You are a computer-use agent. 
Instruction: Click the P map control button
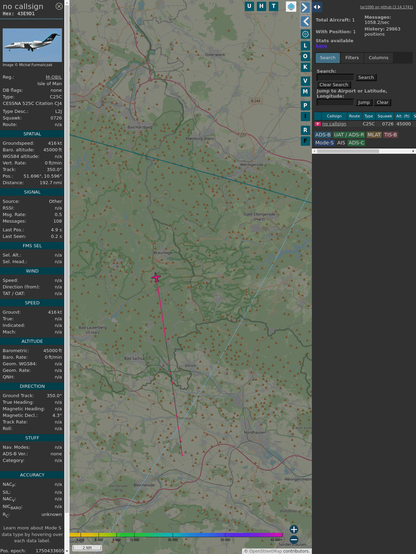(x=305, y=105)
